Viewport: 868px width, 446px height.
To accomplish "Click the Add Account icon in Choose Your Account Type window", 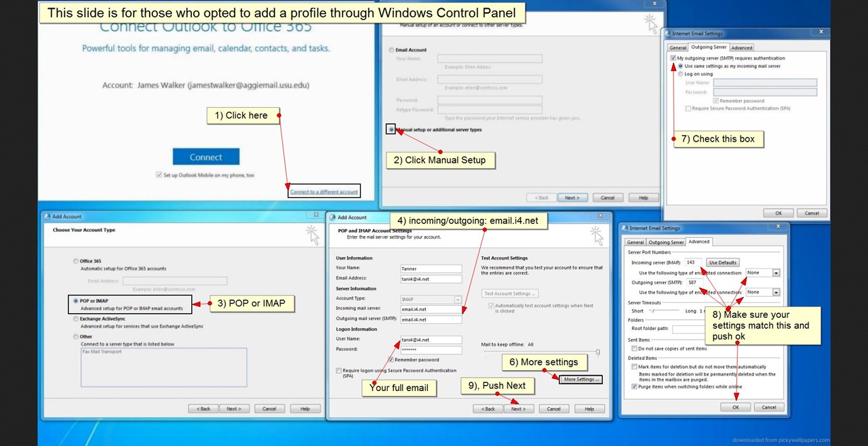I will (x=47, y=216).
